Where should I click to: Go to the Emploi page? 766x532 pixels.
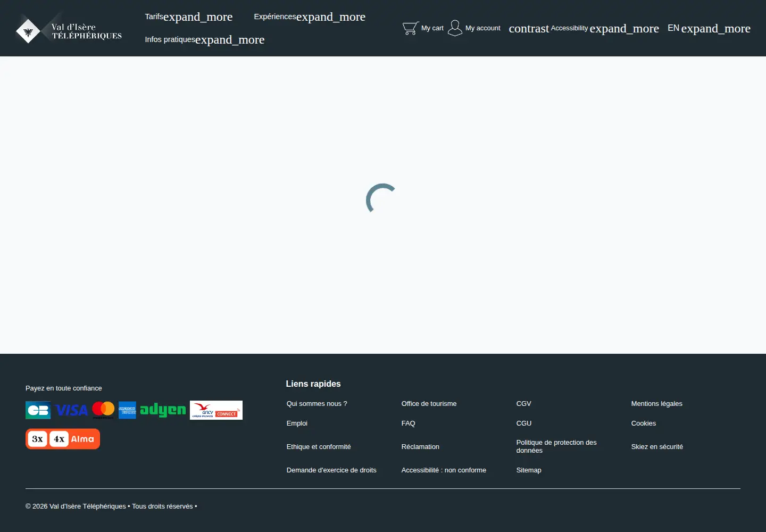(x=297, y=423)
